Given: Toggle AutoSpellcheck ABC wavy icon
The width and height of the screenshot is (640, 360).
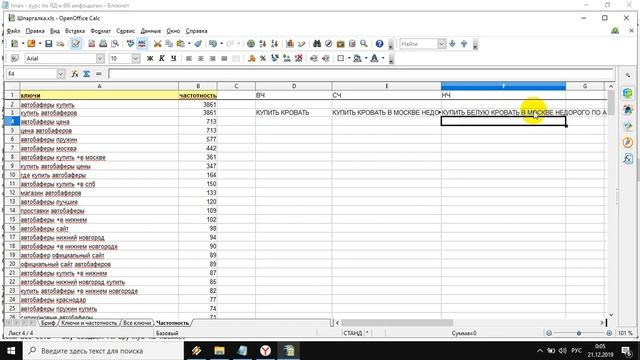Looking at the screenshot, I should (142, 44).
